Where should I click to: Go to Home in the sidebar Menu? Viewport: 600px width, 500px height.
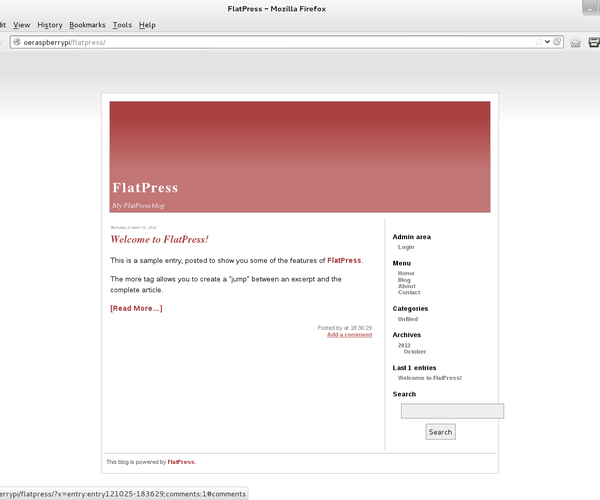tap(406, 273)
